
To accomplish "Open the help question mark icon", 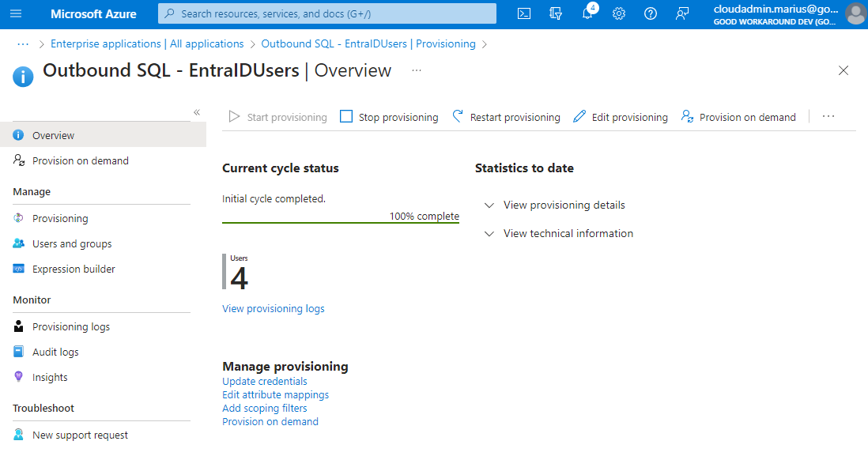I will [651, 13].
